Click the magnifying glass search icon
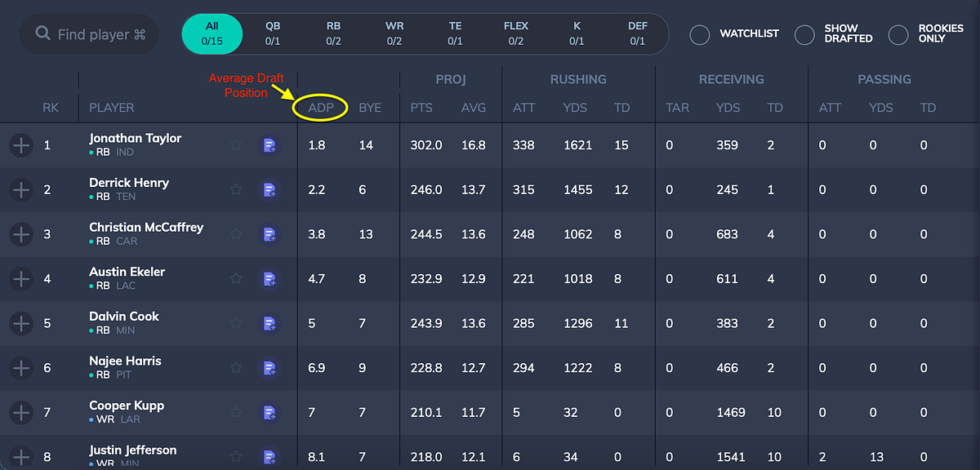 42,33
